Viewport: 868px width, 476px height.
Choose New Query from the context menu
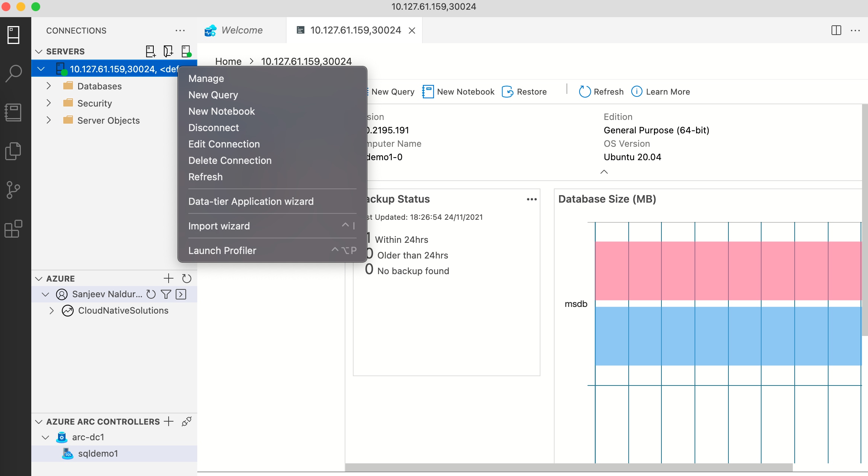click(272, 95)
